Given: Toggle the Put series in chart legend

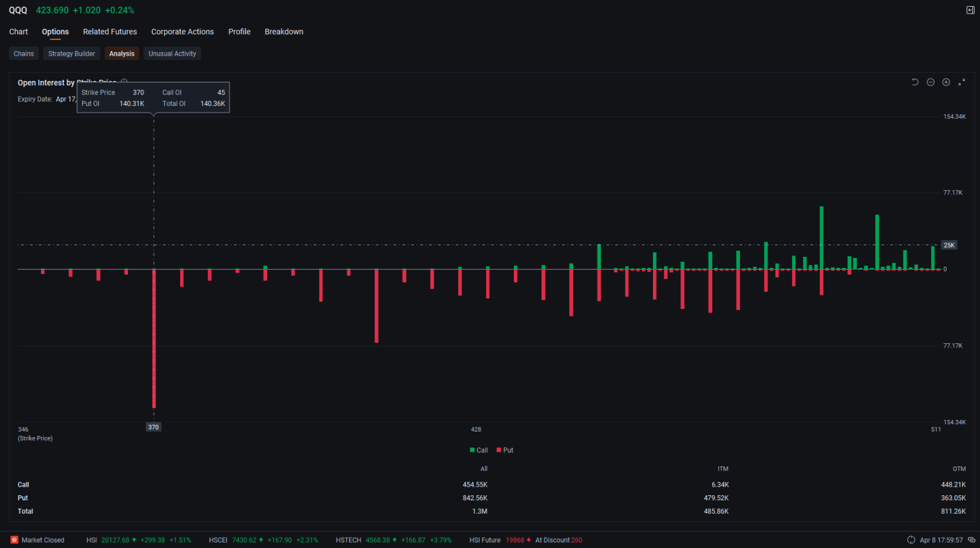Looking at the screenshot, I should click(505, 450).
